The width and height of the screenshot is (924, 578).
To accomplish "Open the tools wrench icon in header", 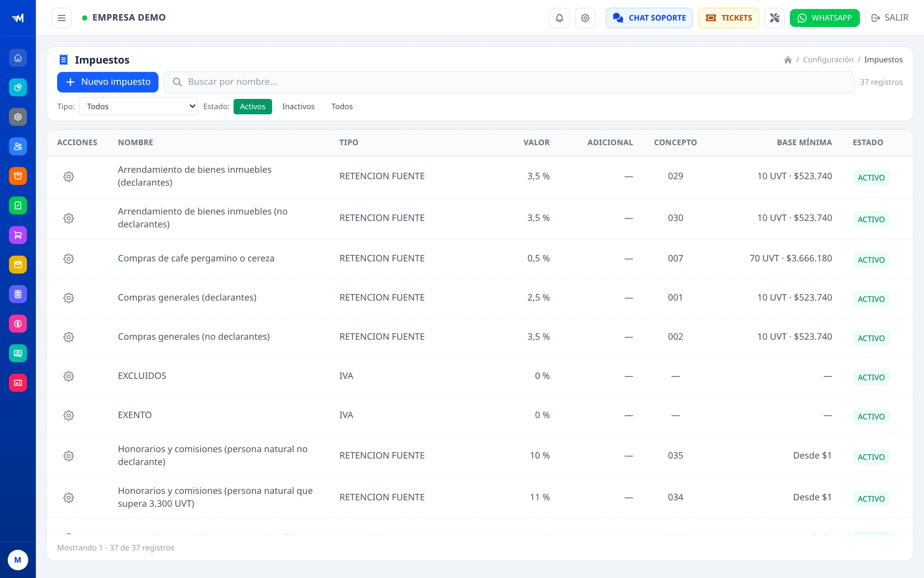I will click(774, 18).
